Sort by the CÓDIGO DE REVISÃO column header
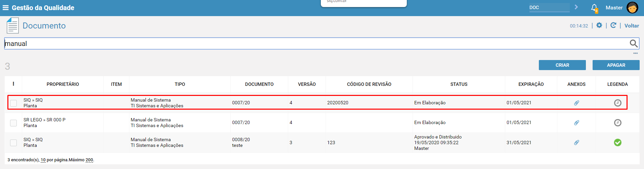The image size is (644, 169). pyautogui.click(x=369, y=84)
